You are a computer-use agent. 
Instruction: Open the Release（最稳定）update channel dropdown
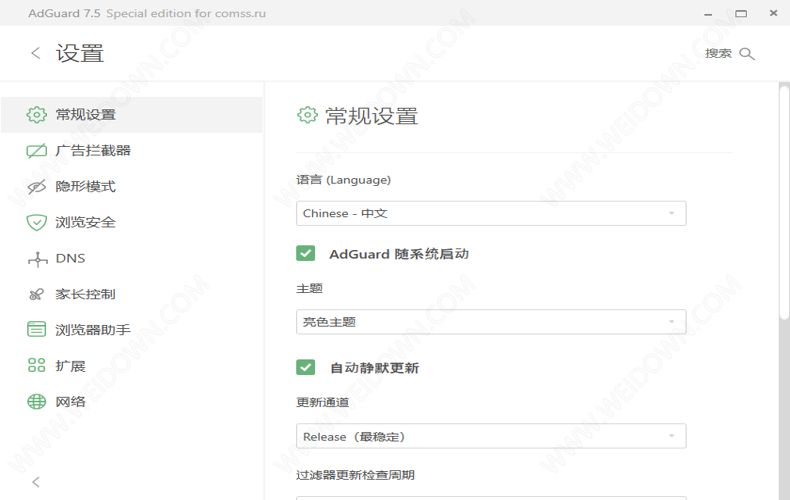point(491,436)
